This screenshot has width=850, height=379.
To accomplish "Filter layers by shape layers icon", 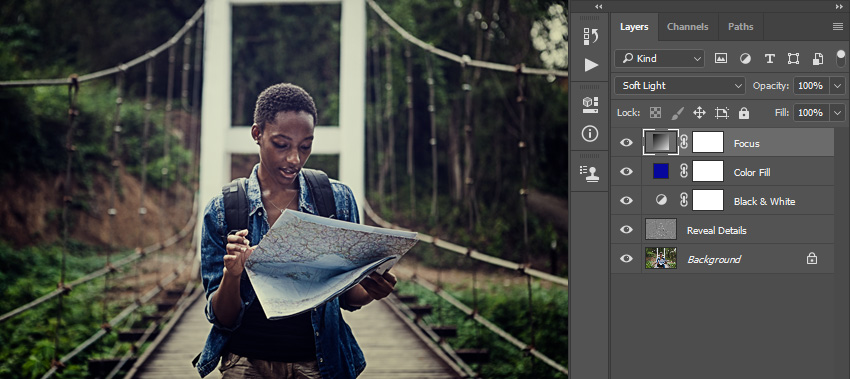I will pos(794,59).
